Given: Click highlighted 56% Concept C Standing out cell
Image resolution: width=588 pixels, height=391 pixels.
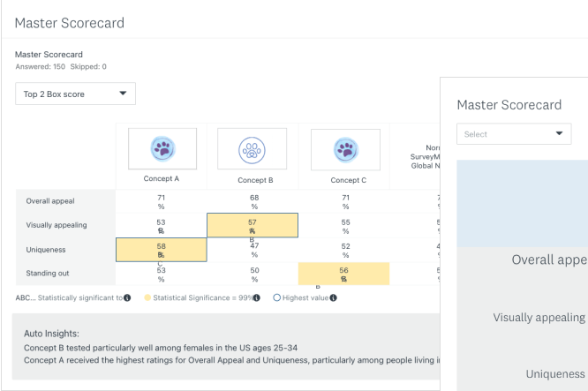Looking at the screenshot, I should pyautogui.click(x=344, y=274).
